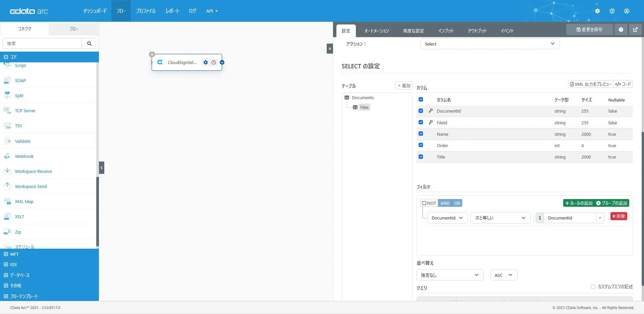Click the search magnifier button

(x=89, y=44)
